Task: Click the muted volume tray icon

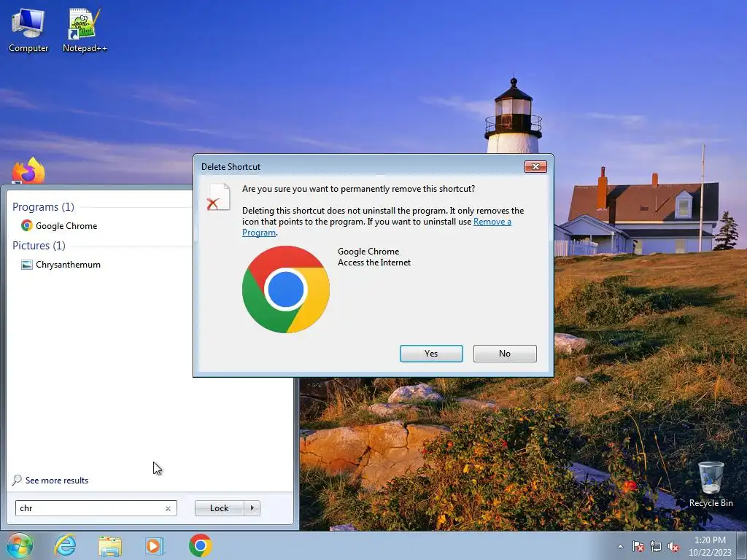Action: pyautogui.click(x=673, y=546)
